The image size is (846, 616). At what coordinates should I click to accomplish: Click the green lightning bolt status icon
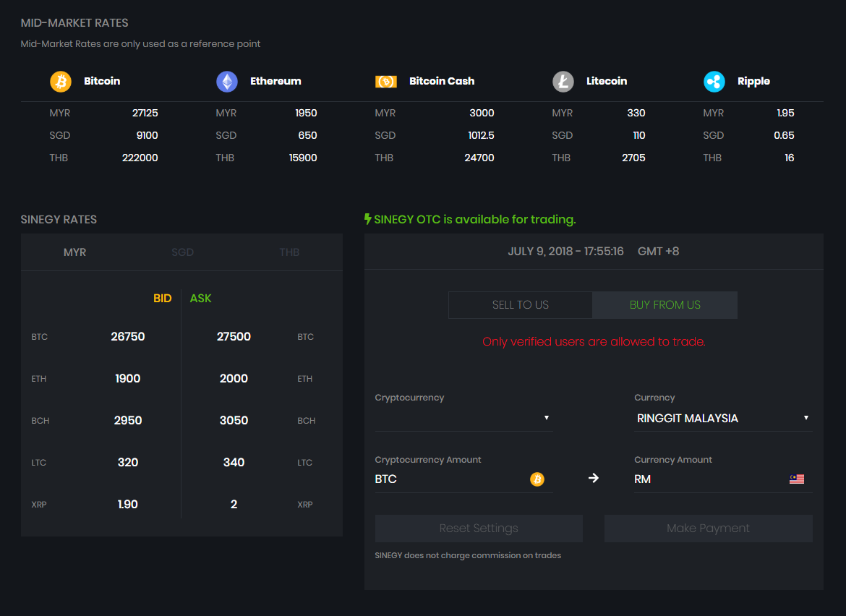point(367,219)
